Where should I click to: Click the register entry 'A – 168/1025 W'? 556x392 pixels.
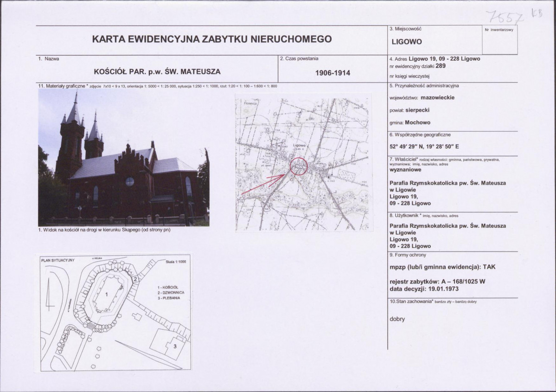463,282
